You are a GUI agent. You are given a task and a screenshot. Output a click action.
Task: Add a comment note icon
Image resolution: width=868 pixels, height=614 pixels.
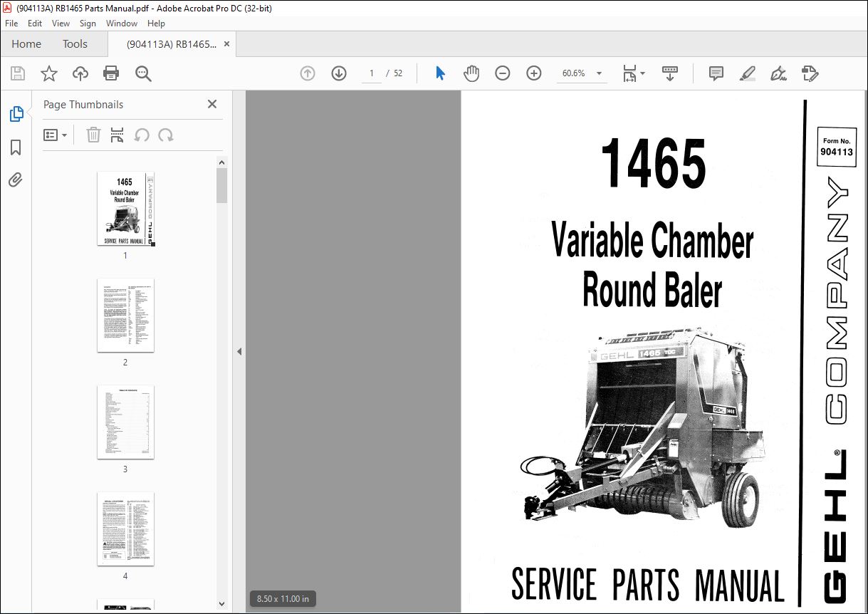pyautogui.click(x=716, y=73)
